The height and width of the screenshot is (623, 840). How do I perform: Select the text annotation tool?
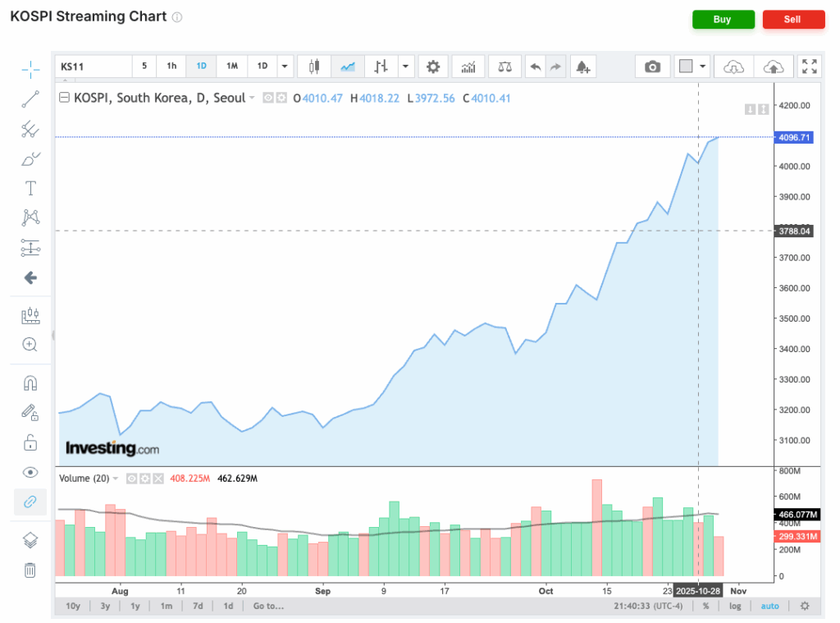(30, 188)
